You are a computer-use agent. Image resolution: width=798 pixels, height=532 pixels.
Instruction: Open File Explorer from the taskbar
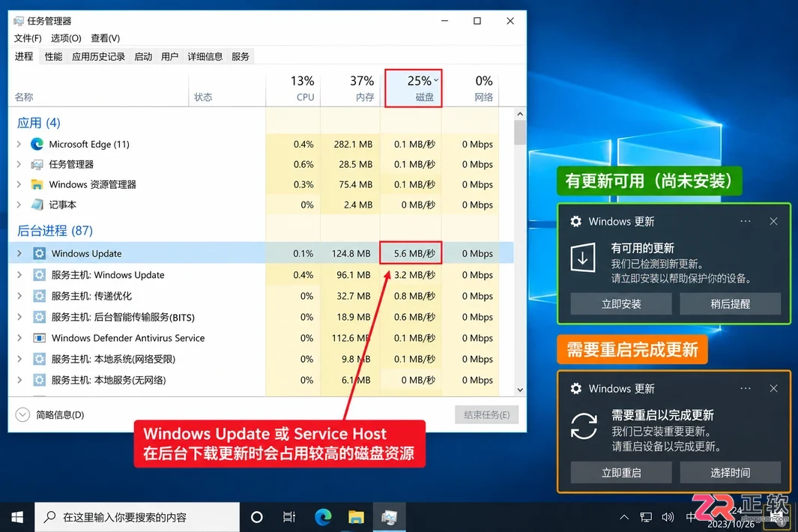(x=356, y=517)
